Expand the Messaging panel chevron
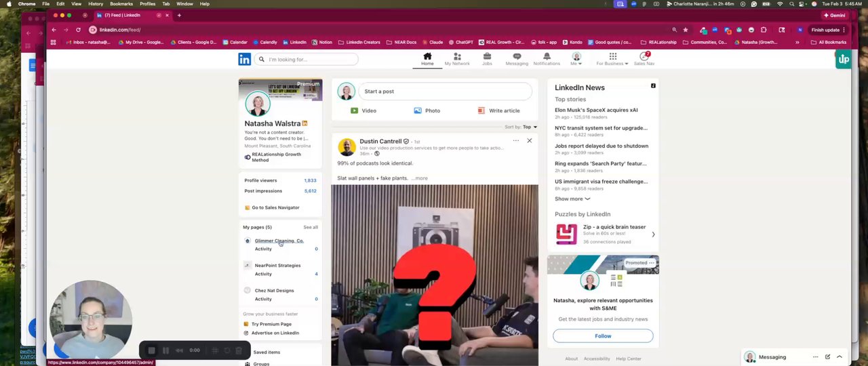Image resolution: width=868 pixels, height=366 pixels. (840, 357)
